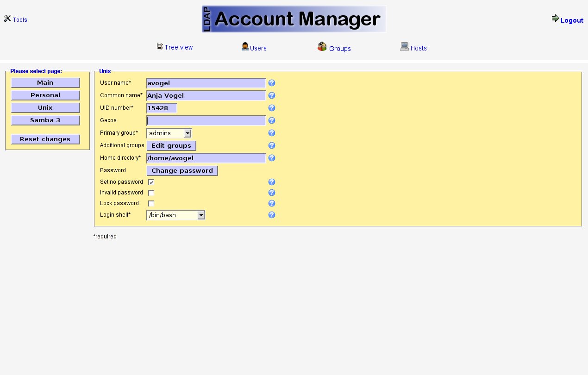The image size is (588, 375).
Task: Open help for Home directory
Action: pyautogui.click(x=272, y=158)
